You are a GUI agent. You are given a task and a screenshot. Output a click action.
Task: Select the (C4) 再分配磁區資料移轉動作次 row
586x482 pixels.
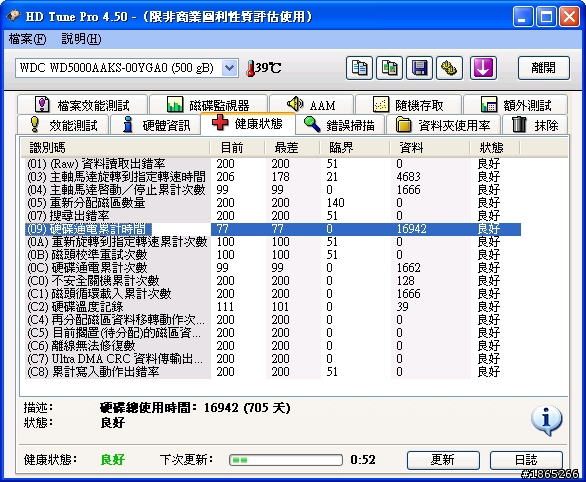coord(273,320)
